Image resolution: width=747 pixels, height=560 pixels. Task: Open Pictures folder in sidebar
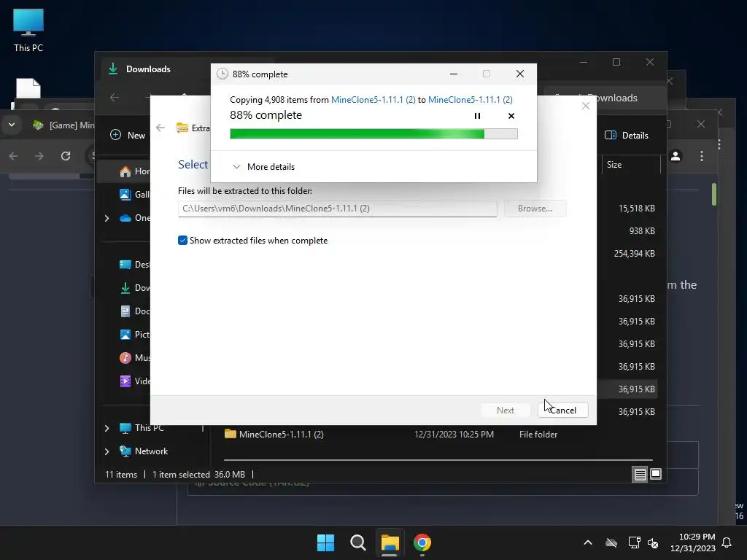[x=135, y=334]
